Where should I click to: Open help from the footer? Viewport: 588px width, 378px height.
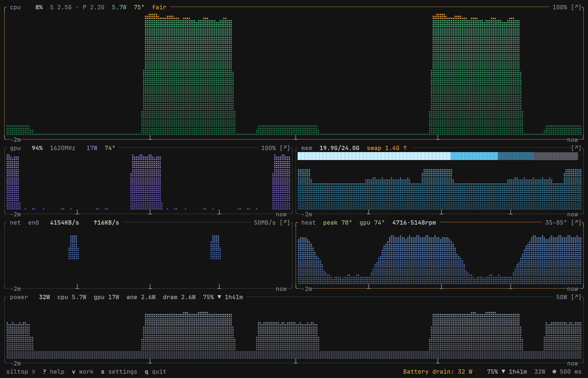point(54,372)
